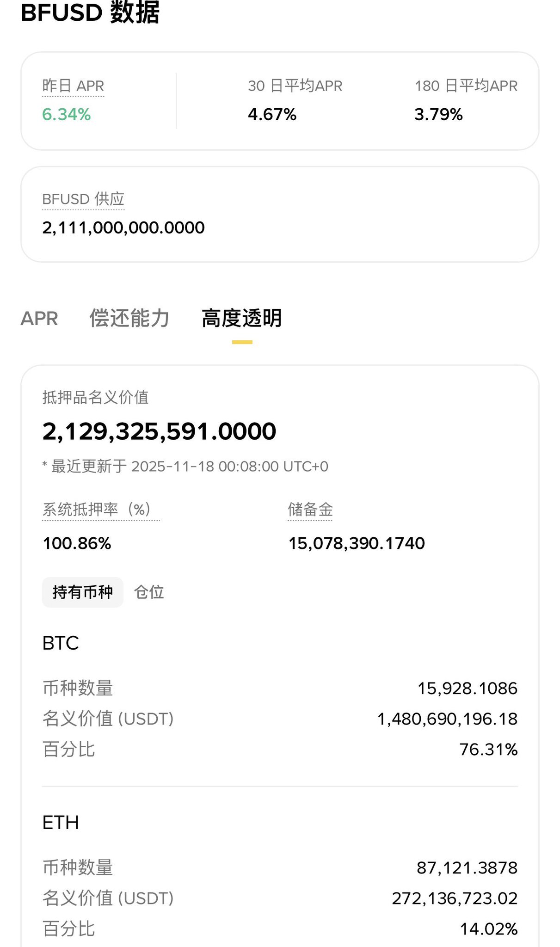Switch to the APR tab
Image resolution: width=560 pixels, height=947 pixels.
coord(39,319)
